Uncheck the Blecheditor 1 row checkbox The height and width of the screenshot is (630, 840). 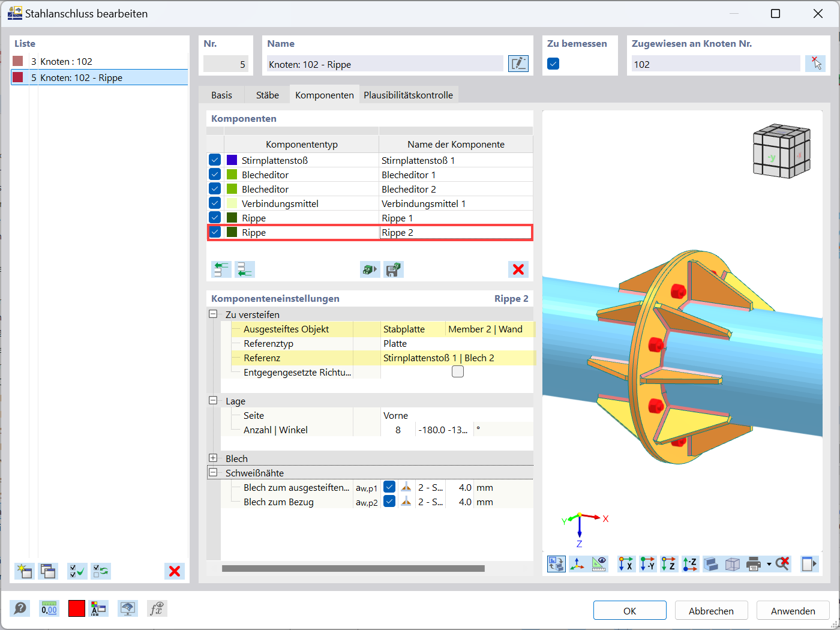[215, 175]
